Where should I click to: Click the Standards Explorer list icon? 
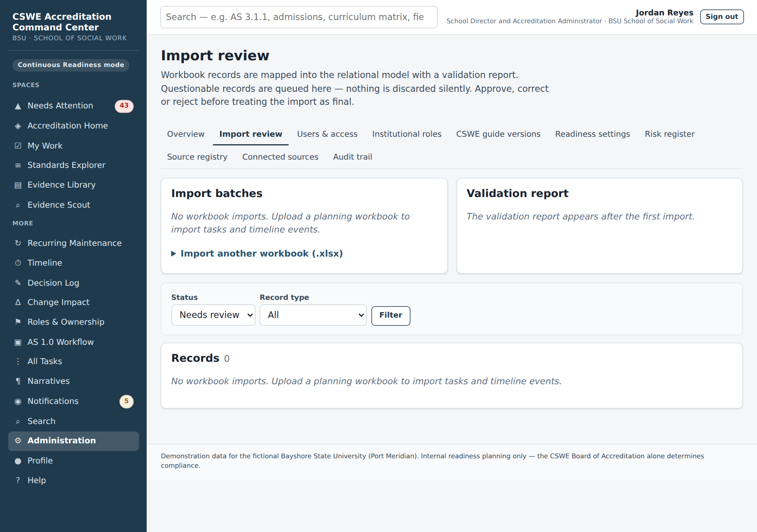tap(18, 165)
